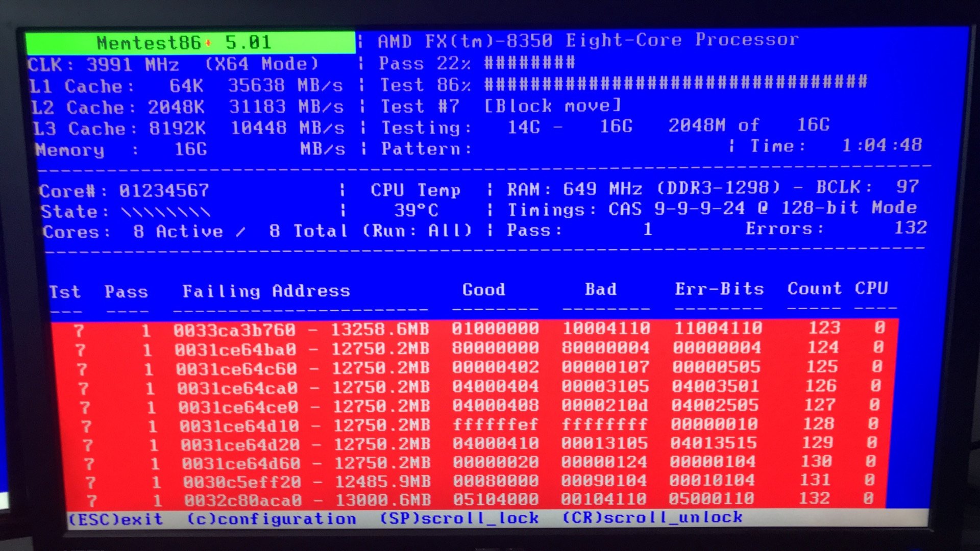This screenshot has width=980, height=551.
Task: Click the Test #7 Block move label
Action: [500, 106]
